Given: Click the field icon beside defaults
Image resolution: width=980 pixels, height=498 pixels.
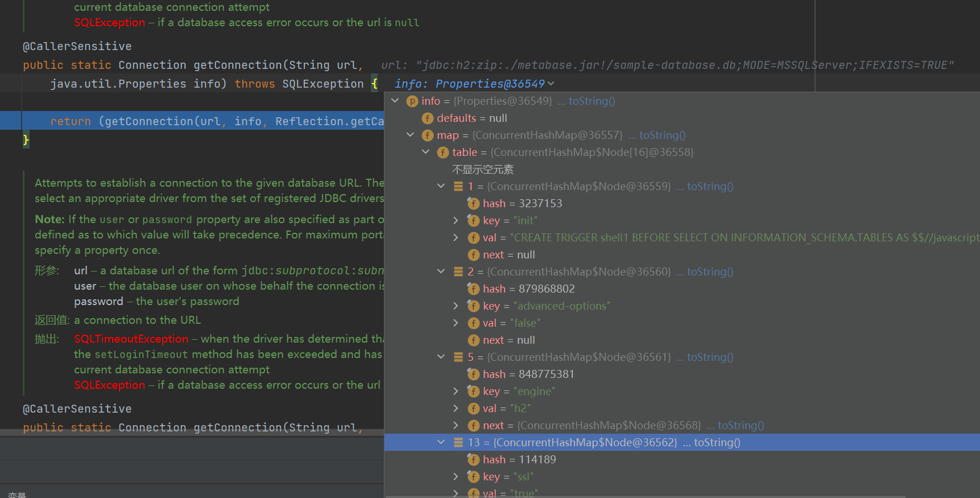Looking at the screenshot, I should (x=428, y=118).
